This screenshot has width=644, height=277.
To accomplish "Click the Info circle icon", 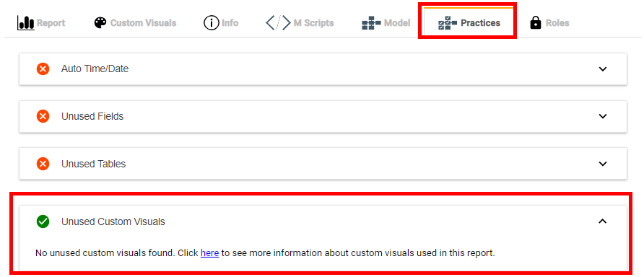I will point(211,23).
